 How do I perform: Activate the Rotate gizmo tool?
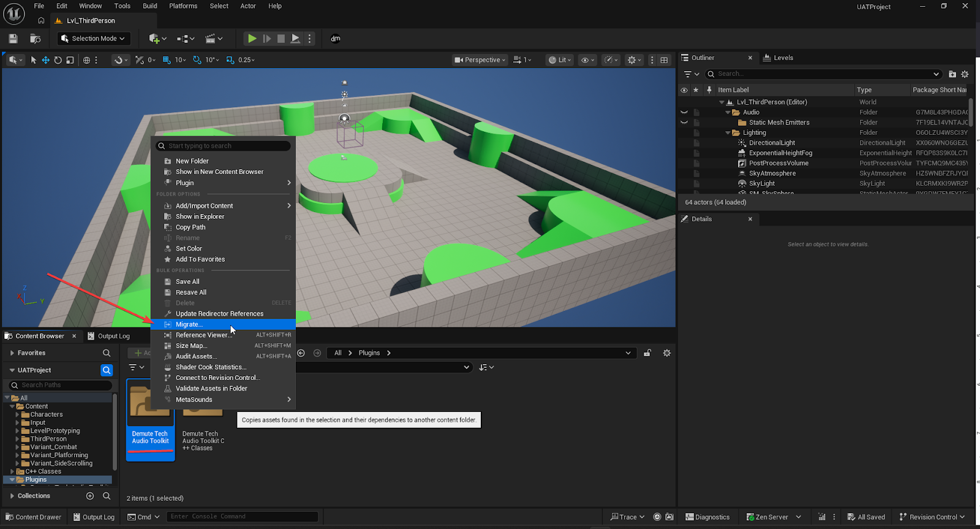pyautogui.click(x=58, y=60)
